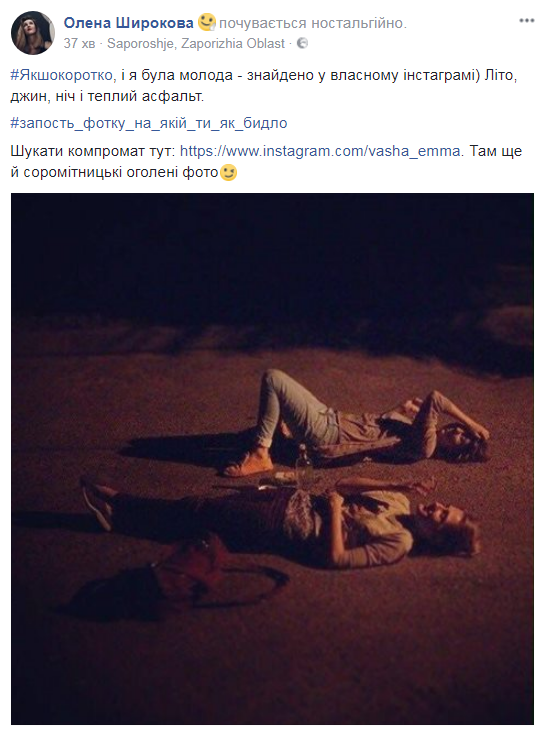541x730 pixels.
Task: Open location Saporoshje, Zaporizhia Oblast
Action: point(196,43)
